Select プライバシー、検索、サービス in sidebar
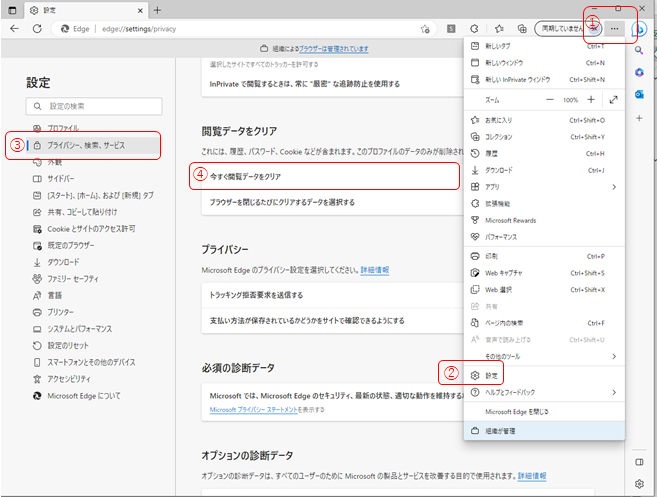 pyautogui.click(x=94, y=145)
